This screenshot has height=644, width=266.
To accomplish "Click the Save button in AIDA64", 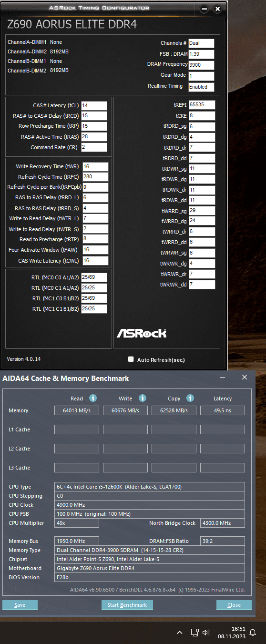I will (x=20, y=605).
